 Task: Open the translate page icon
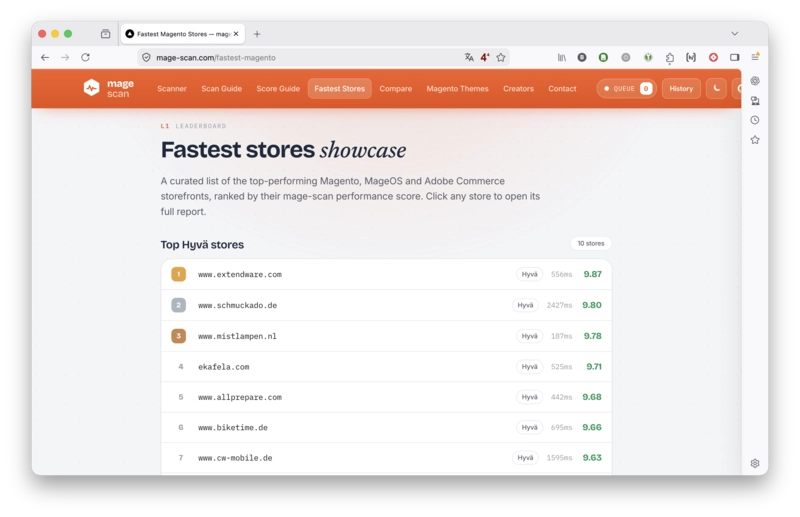pos(469,57)
